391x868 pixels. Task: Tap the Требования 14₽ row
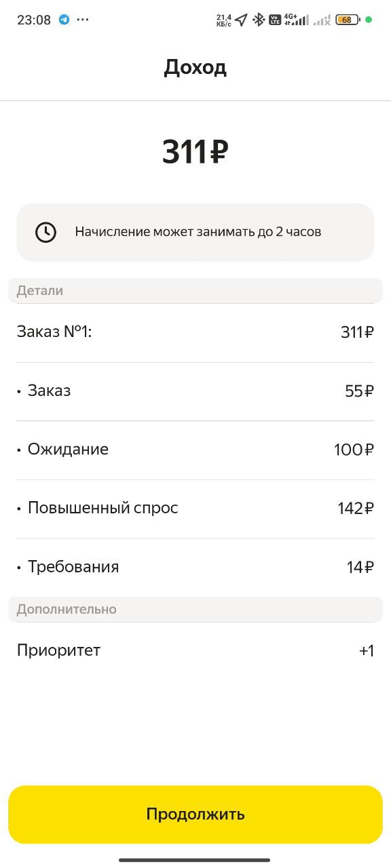(x=195, y=567)
